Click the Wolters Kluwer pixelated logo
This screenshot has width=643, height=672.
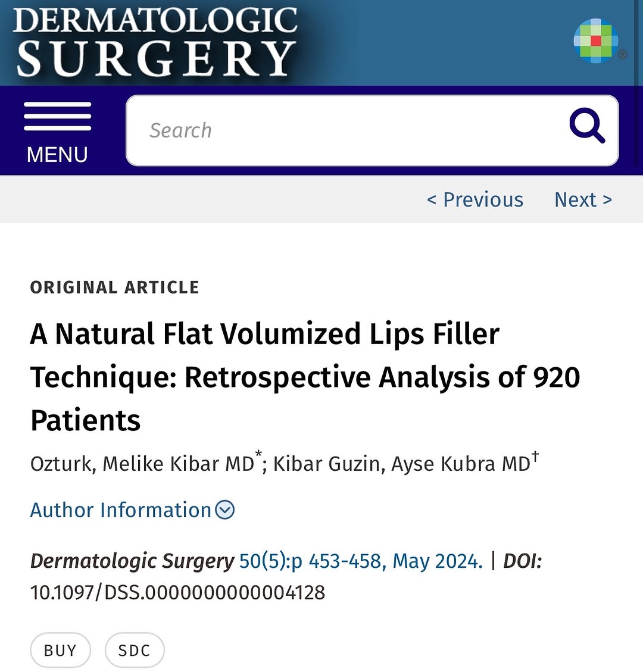596,40
